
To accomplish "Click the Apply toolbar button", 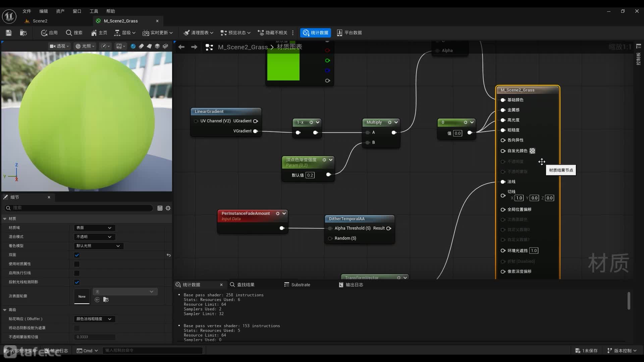I will click(x=49, y=33).
